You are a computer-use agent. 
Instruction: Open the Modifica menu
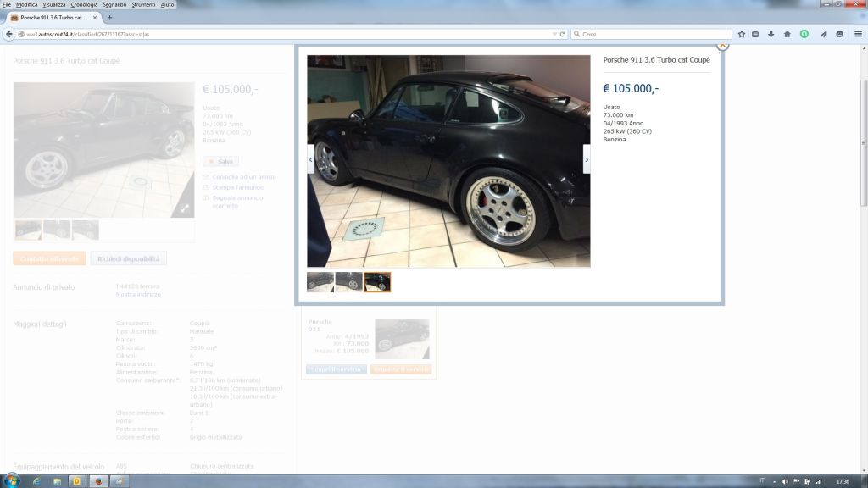tap(26, 4)
